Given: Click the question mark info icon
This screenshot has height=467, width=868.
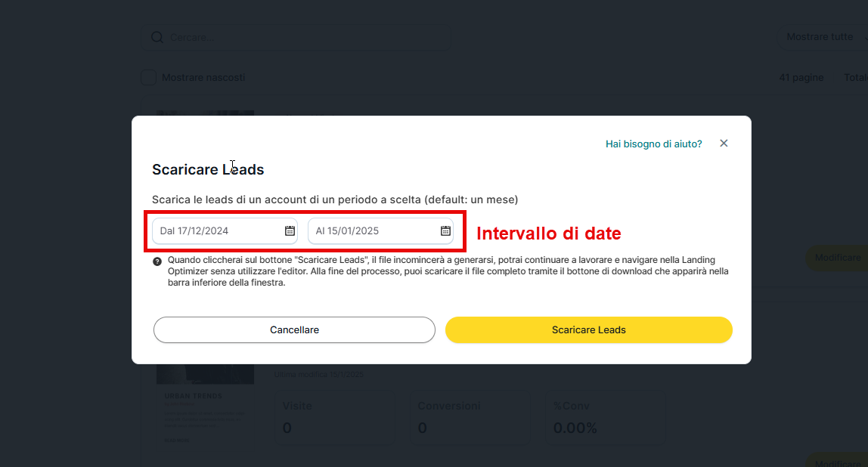Looking at the screenshot, I should (157, 261).
